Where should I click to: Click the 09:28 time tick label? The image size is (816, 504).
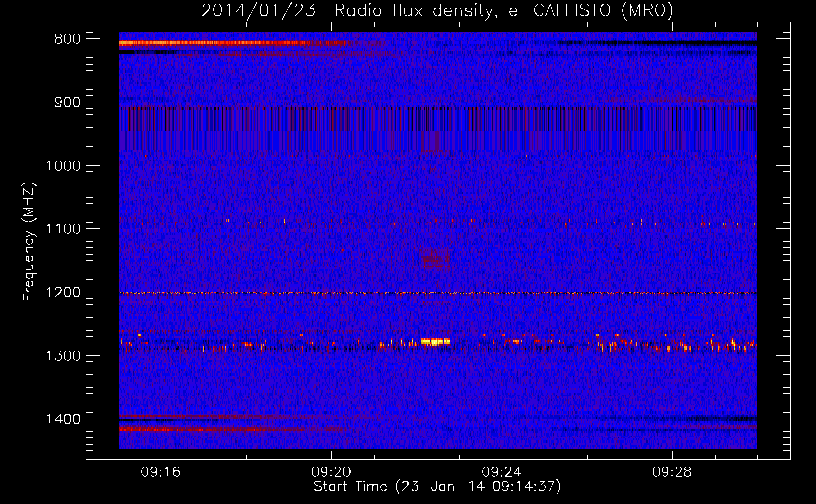click(x=672, y=472)
